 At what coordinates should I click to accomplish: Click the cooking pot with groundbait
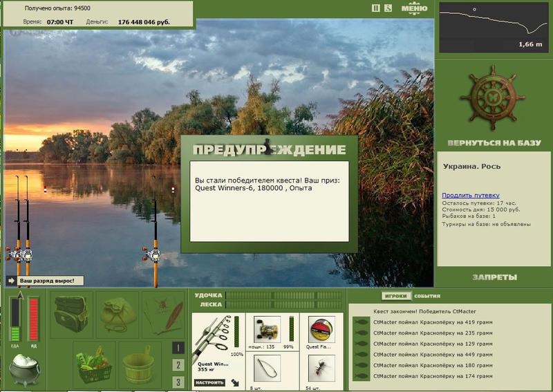24,370
